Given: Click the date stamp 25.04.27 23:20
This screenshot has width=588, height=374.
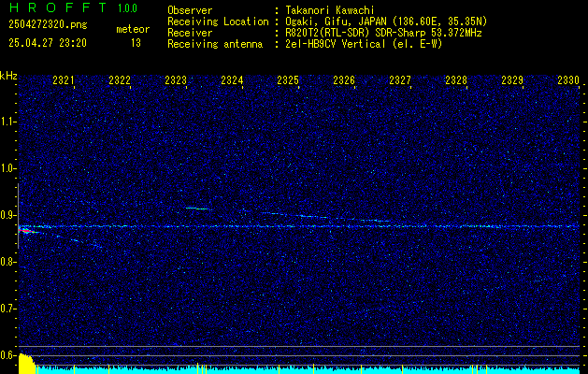Looking at the screenshot, I should pyautogui.click(x=48, y=43).
